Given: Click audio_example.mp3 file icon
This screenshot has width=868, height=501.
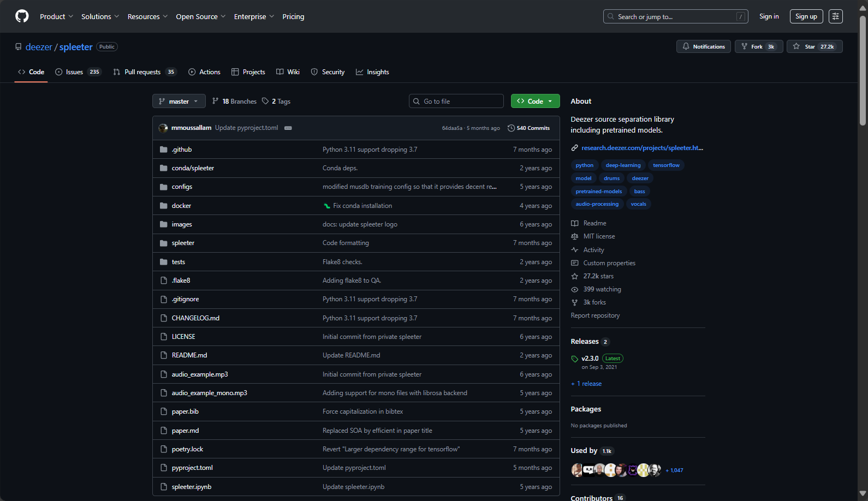Looking at the screenshot, I should tap(163, 374).
